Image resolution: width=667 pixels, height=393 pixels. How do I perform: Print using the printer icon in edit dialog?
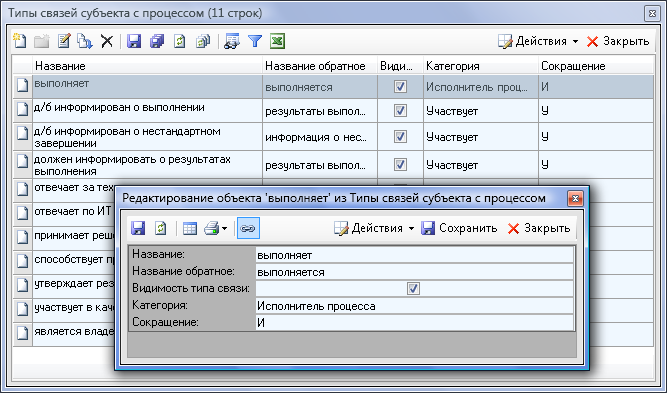211,228
